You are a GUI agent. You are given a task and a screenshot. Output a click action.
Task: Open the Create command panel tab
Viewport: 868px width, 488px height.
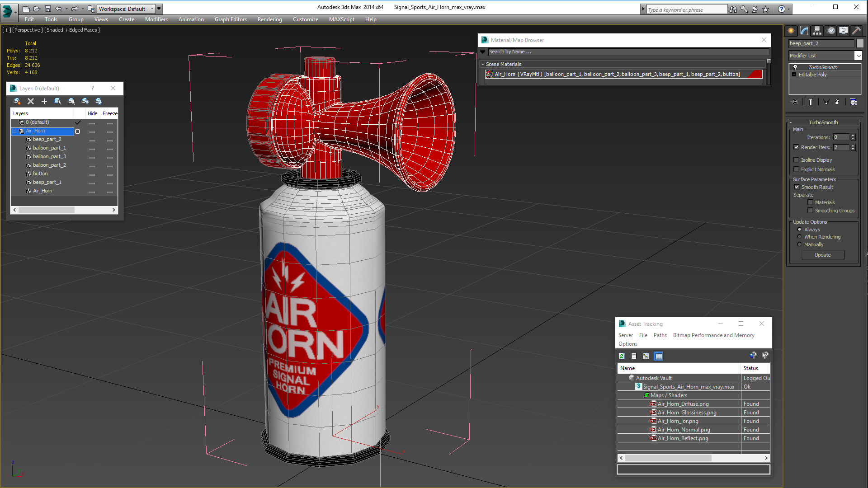click(x=791, y=31)
